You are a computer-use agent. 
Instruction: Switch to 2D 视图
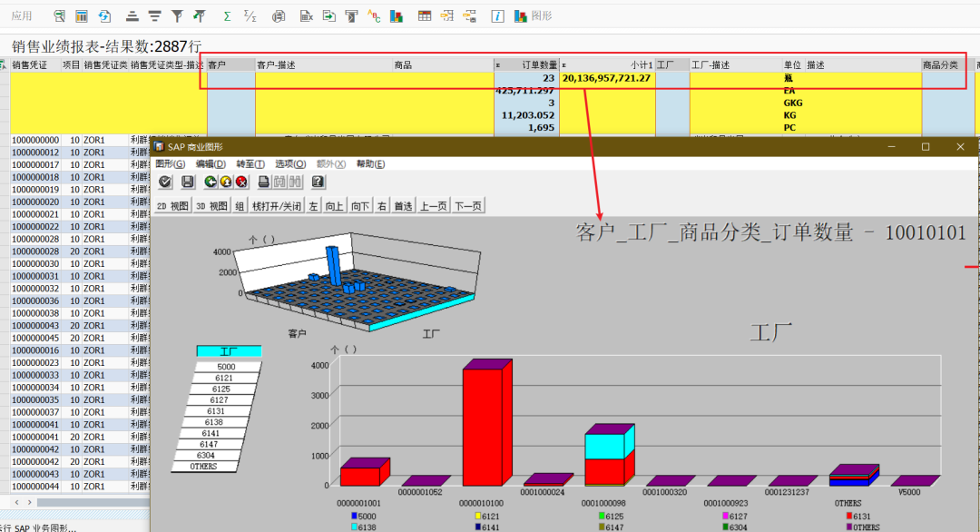[x=172, y=206]
